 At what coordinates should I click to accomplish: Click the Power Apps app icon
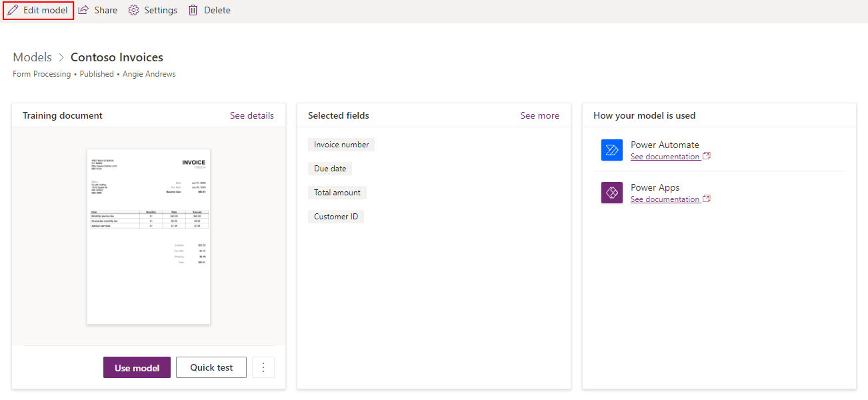(x=611, y=193)
